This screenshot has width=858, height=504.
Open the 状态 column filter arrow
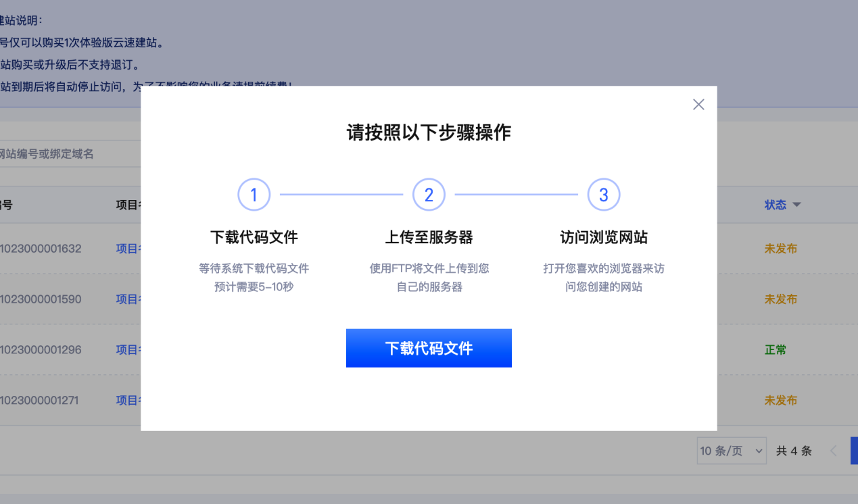[x=796, y=205]
